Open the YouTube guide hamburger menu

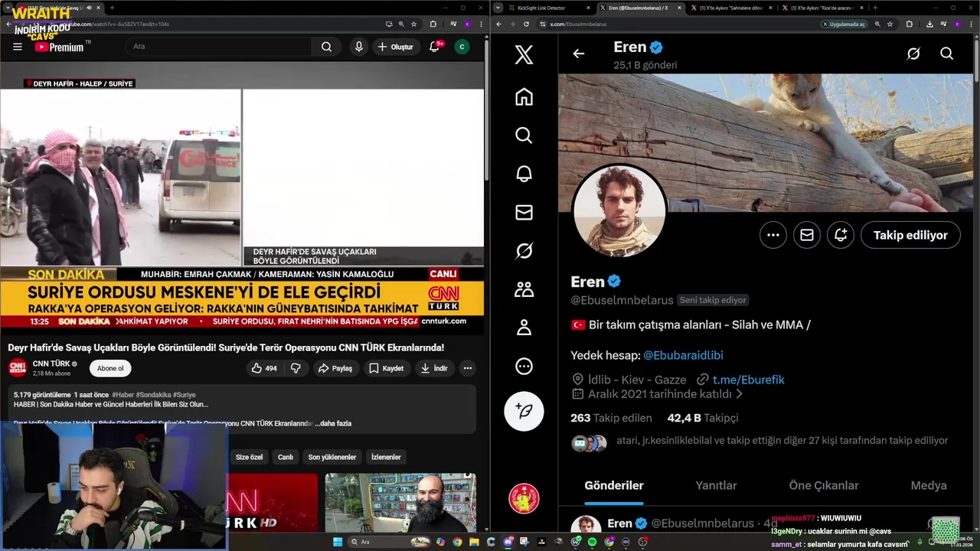click(17, 47)
